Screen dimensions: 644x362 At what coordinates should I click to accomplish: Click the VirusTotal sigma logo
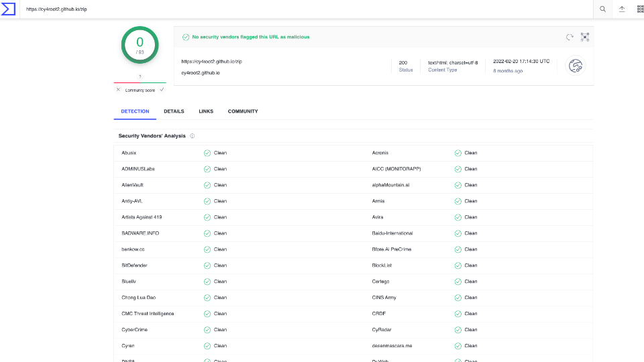pyautogui.click(x=8, y=9)
